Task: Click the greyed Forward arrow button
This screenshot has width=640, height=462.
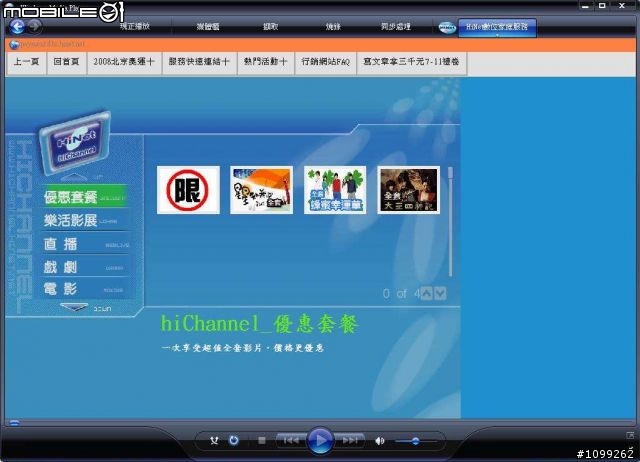Action: (35, 27)
